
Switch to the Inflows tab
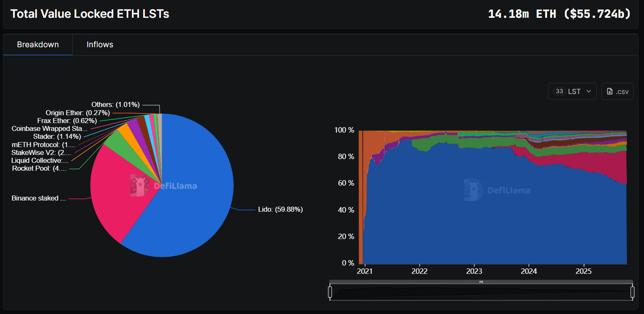(x=100, y=45)
